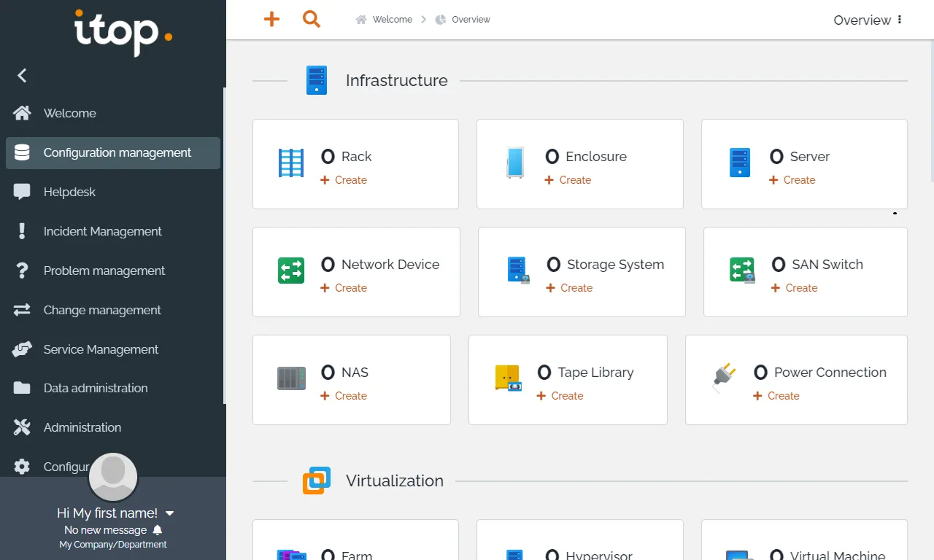Open the '0 Tape Library' count link
The height and width of the screenshot is (560, 934).
pos(586,372)
